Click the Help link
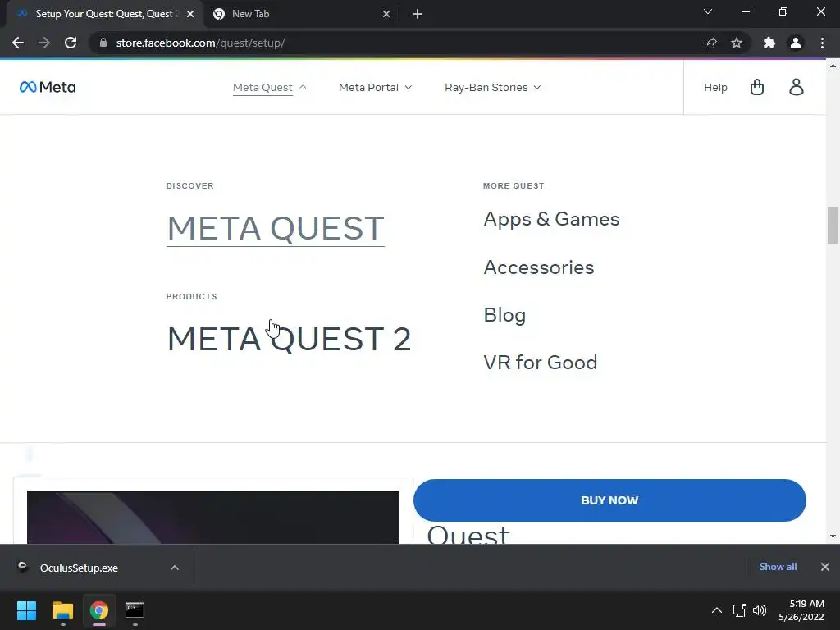 click(715, 87)
